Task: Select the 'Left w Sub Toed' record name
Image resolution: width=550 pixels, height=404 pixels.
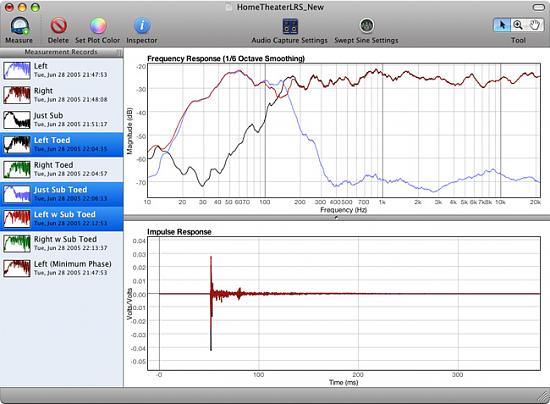Action: pos(65,214)
